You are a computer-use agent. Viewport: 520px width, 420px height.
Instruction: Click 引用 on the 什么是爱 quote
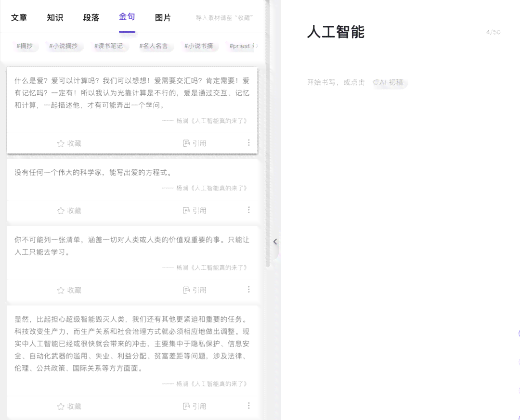(195, 143)
